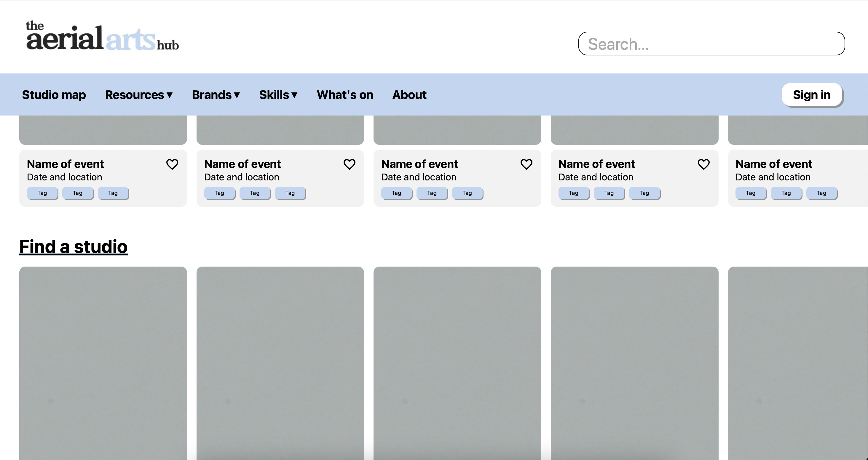Open third event's Name of event title

click(x=419, y=164)
